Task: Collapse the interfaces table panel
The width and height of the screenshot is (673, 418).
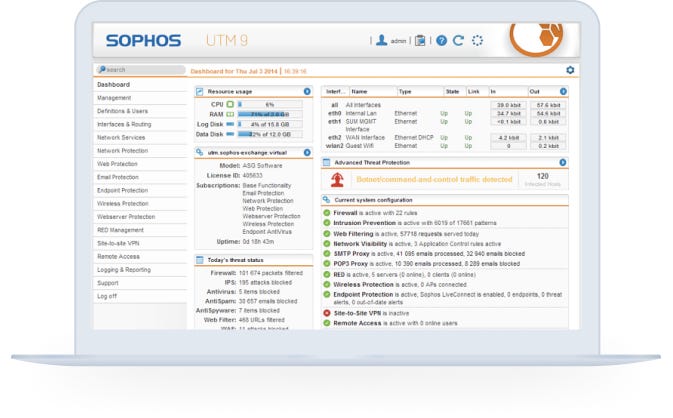Action: (x=563, y=91)
